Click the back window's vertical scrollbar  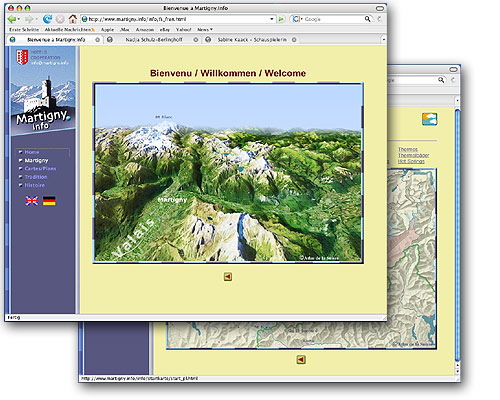click(457, 236)
